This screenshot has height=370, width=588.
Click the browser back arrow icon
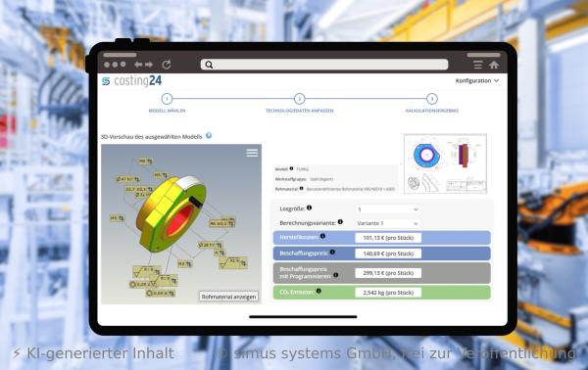[138, 65]
